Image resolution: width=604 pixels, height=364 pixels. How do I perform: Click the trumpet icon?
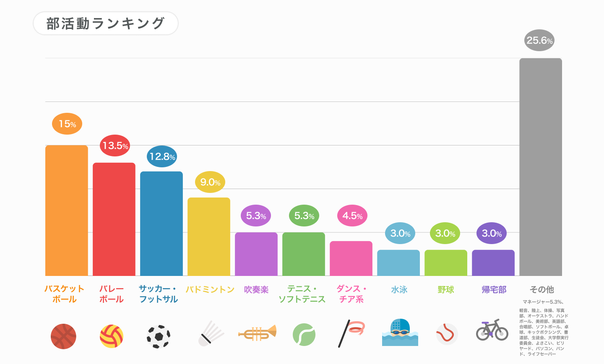tap(257, 333)
